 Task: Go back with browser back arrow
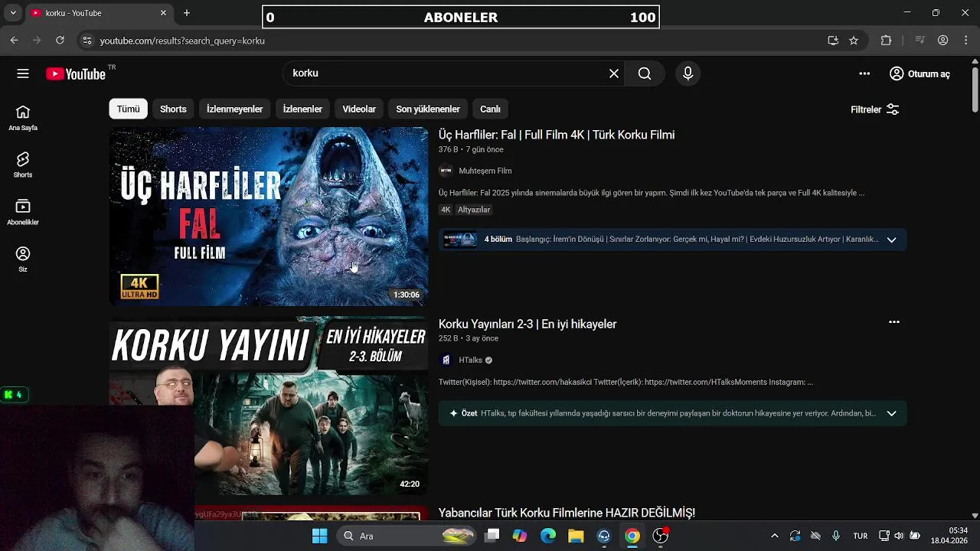click(x=14, y=40)
